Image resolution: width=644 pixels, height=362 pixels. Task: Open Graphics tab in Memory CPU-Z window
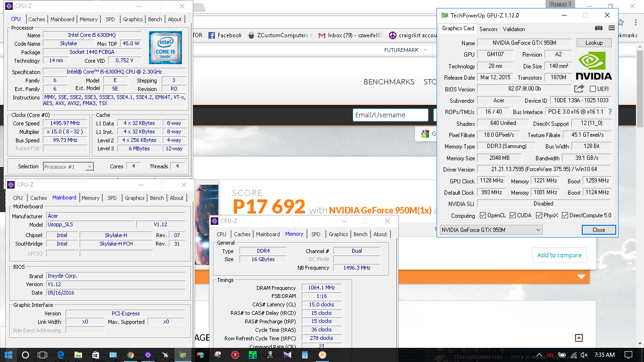[x=339, y=234]
